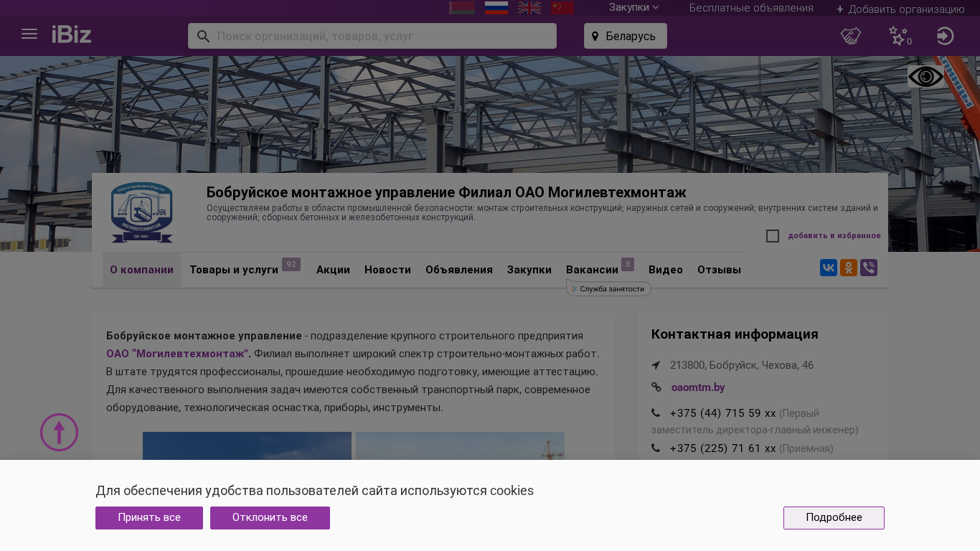Click the website link chain icon
This screenshot has height=551, width=980.
[x=656, y=387]
